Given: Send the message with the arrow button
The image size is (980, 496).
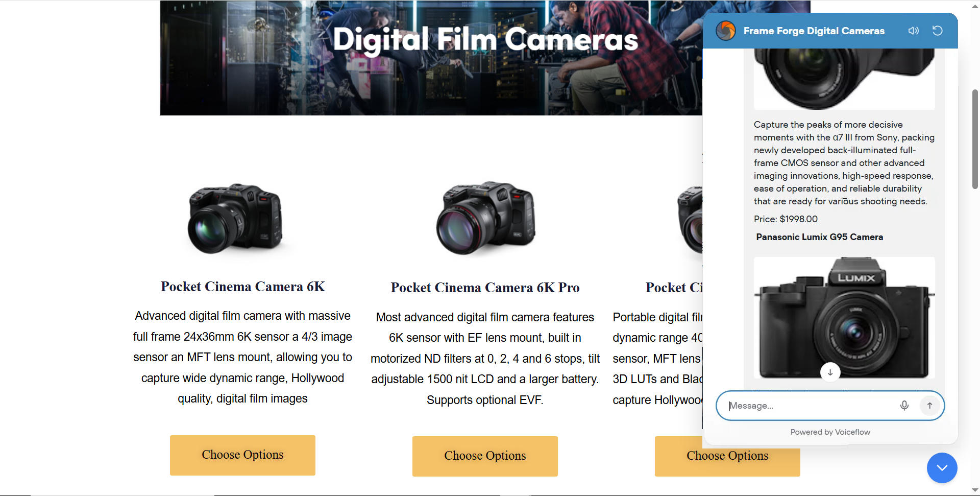Looking at the screenshot, I should (929, 406).
